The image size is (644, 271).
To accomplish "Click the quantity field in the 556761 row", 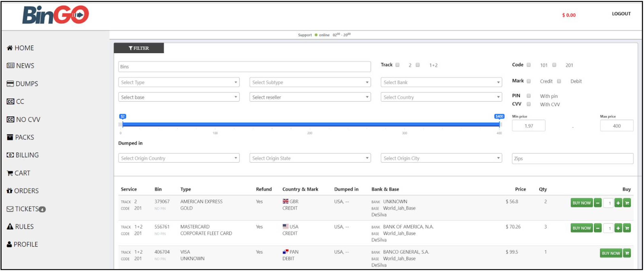I will click(608, 228).
